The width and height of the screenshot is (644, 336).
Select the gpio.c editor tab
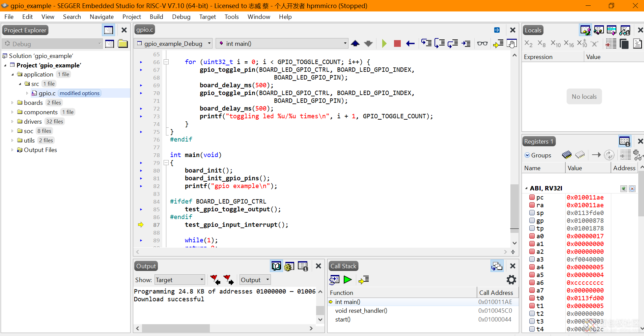tap(145, 30)
